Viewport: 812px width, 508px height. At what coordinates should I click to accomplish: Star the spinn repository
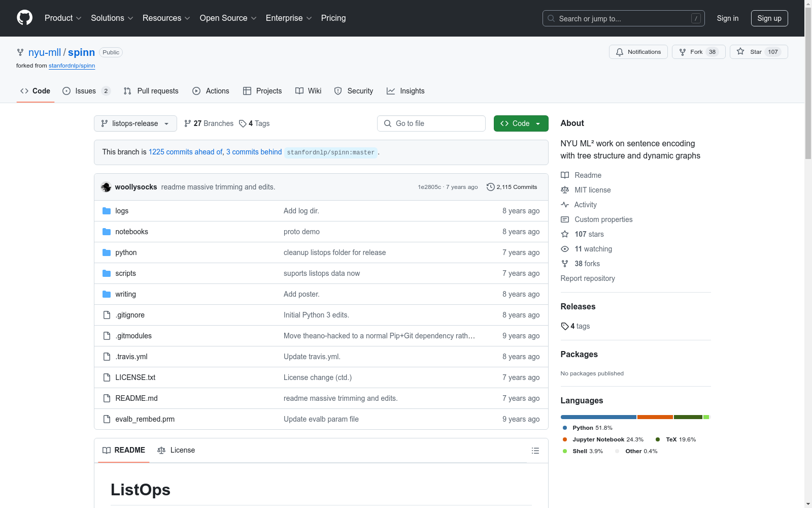[759, 52]
